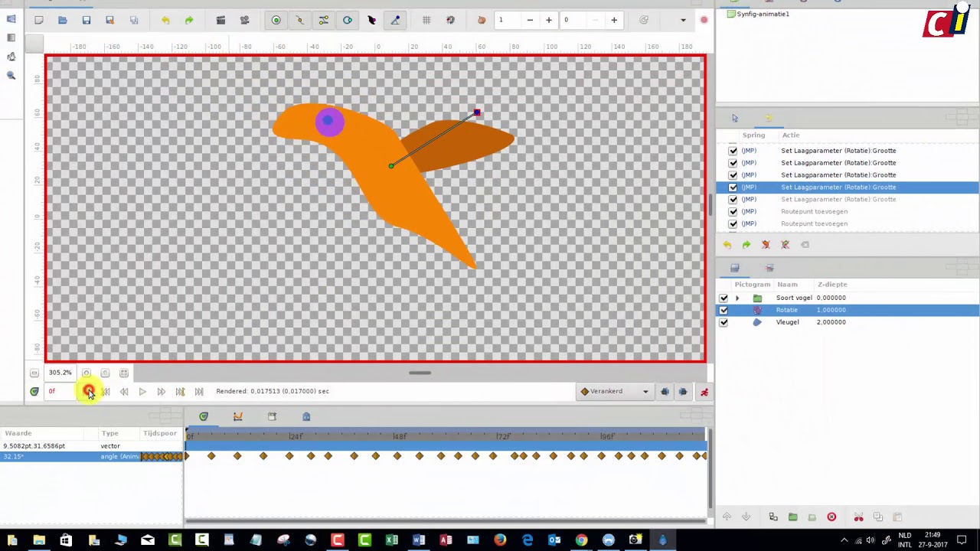Delete layer with red circle icon
This screenshot has width=980, height=551.
tap(831, 517)
